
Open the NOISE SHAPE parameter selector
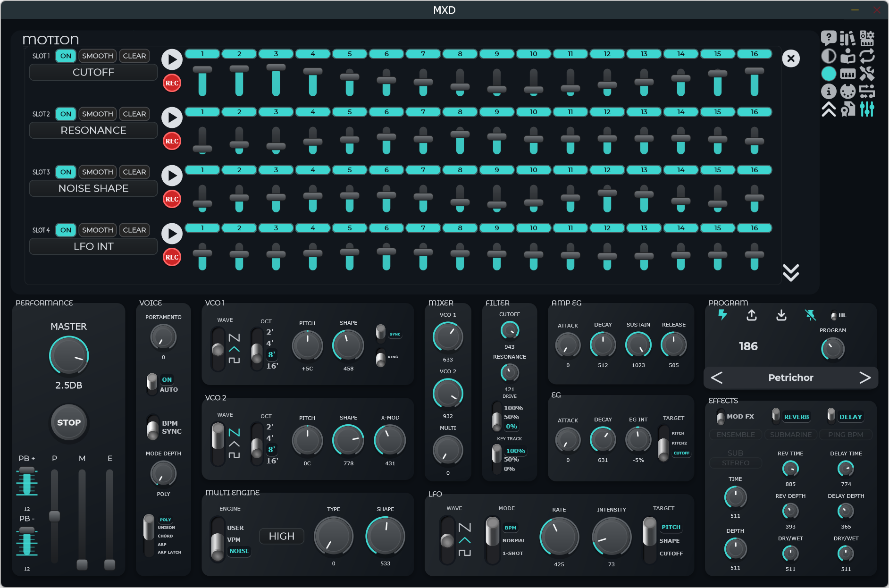(x=93, y=188)
